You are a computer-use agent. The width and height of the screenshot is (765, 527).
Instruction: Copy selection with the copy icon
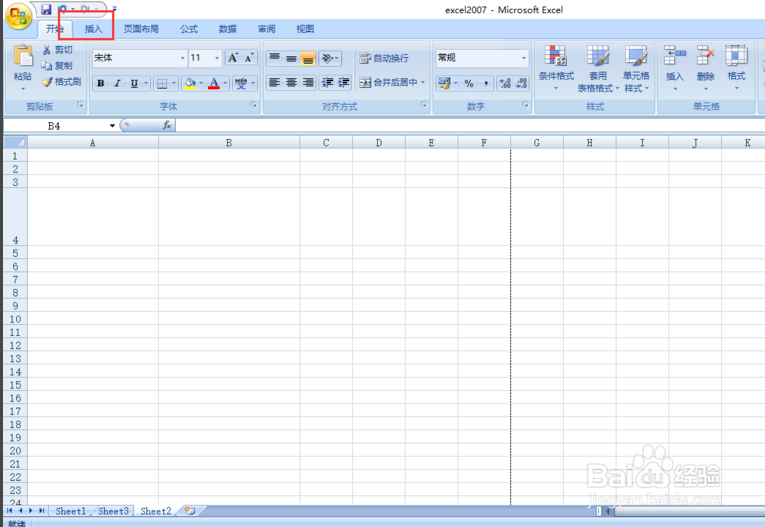[x=47, y=65]
